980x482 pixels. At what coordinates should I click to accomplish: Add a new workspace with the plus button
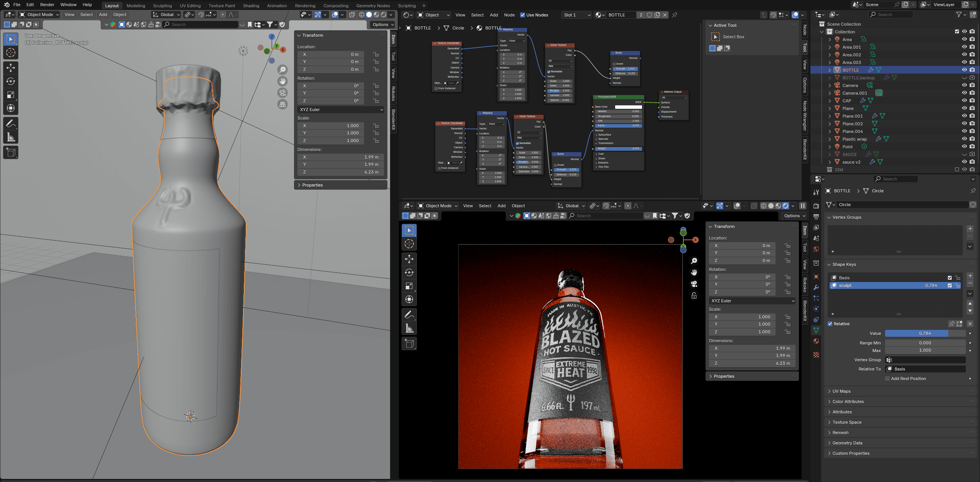point(424,6)
